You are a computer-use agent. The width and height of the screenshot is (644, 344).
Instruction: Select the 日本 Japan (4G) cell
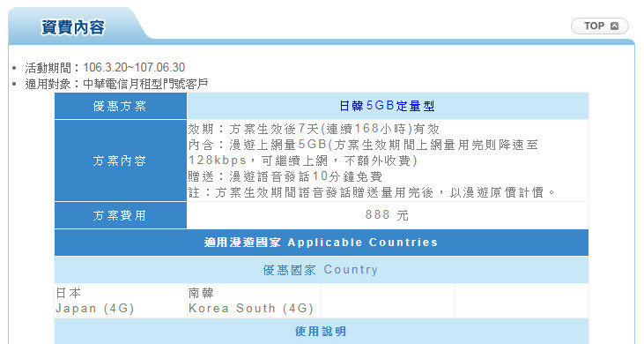click(x=121, y=301)
